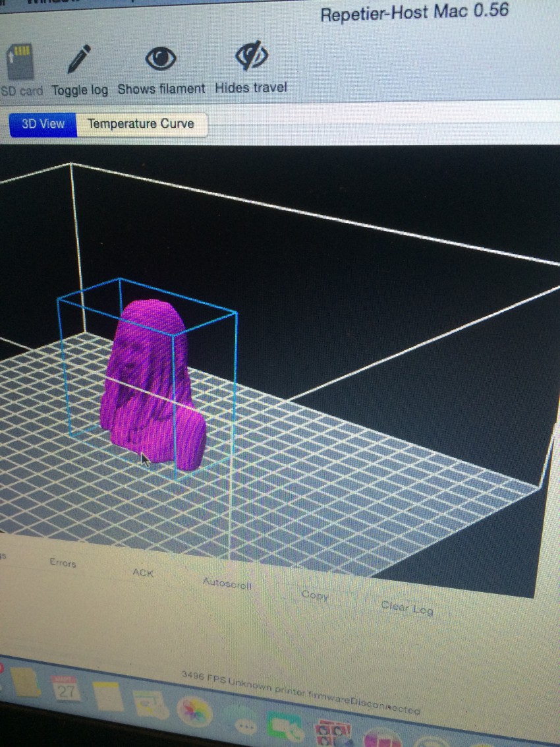Toggle the Hides travel crossed-eye icon

tap(251, 58)
